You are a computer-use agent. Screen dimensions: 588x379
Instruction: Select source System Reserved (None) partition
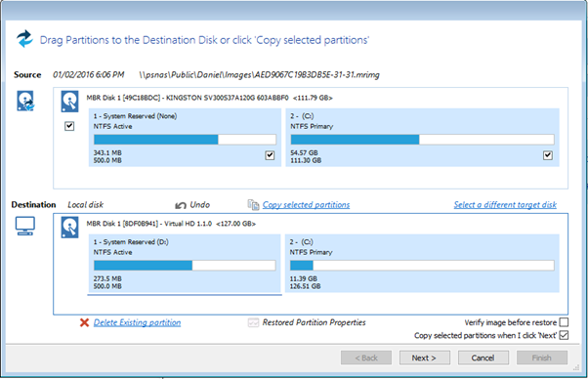tap(185, 137)
